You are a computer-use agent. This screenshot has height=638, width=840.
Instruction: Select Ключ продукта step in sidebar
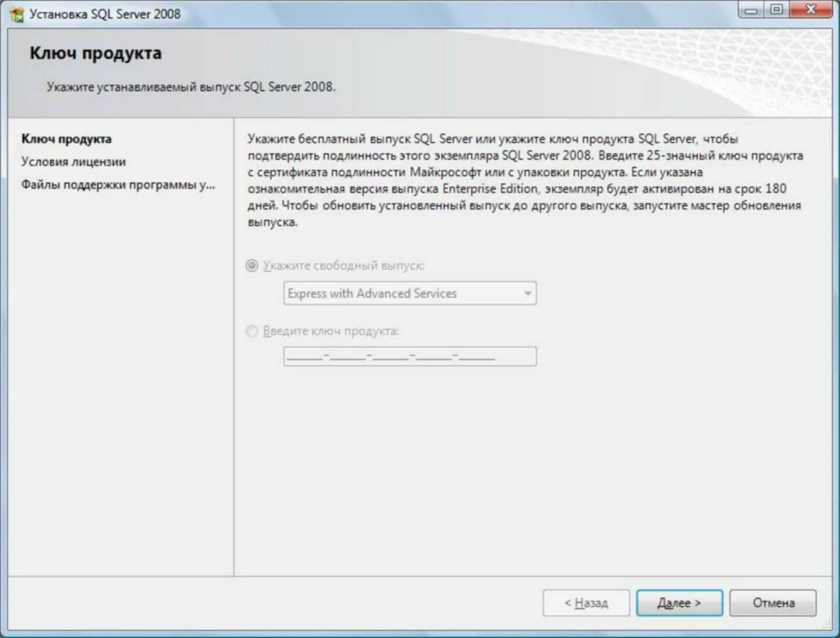[x=66, y=139]
